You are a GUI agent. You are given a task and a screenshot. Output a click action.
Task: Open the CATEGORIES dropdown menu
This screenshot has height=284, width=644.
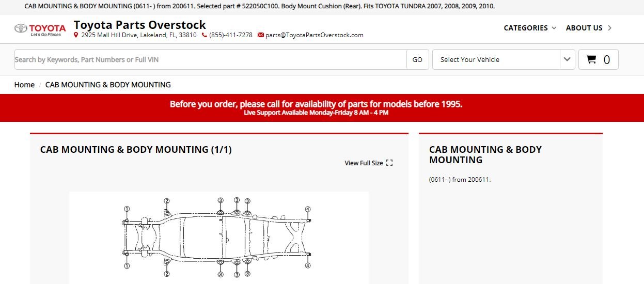pyautogui.click(x=530, y=28)
